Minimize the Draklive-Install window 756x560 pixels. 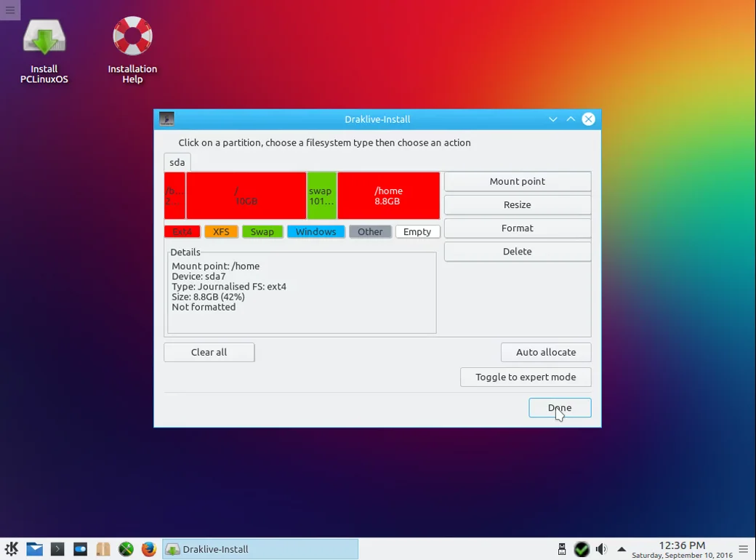coord(553,119)
